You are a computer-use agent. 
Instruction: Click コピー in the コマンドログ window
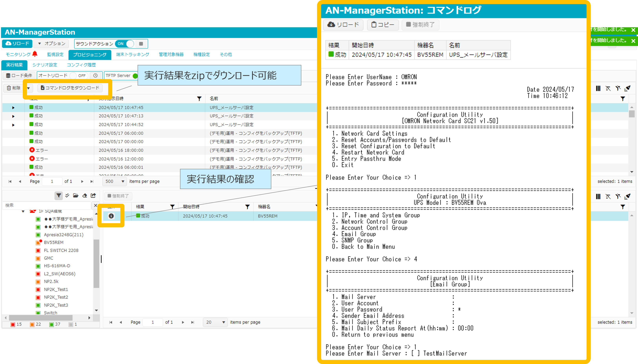pos(383,25)
